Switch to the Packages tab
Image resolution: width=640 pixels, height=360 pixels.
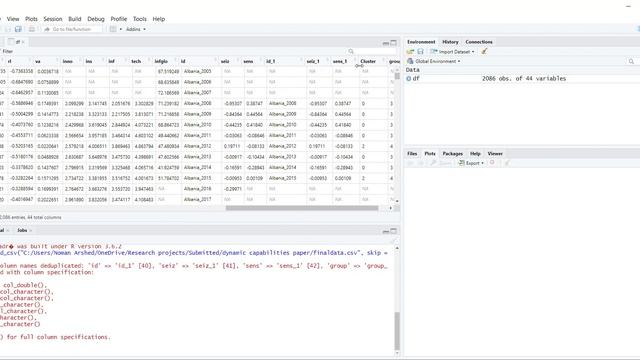(453, 153)
